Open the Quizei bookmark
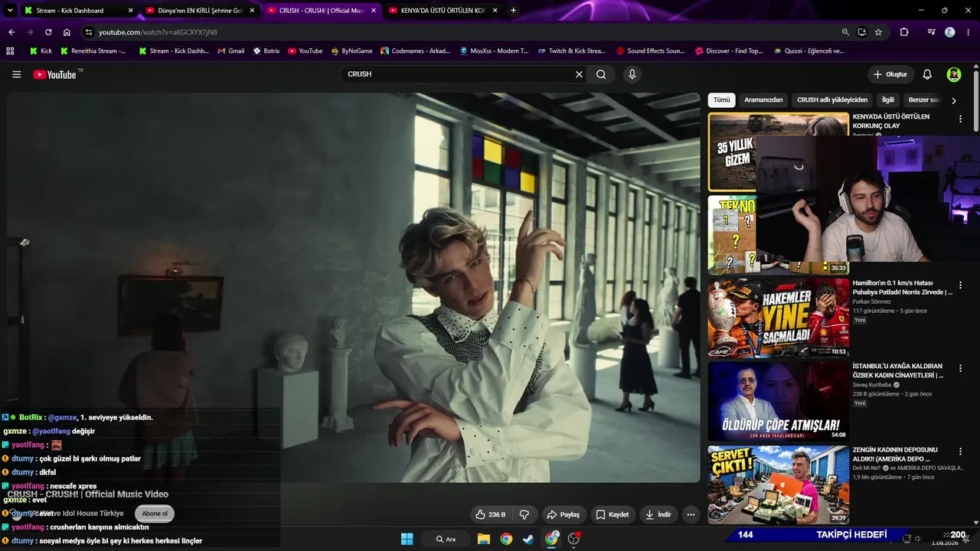This screenshot has height=551, width=980. tap(808, 51)
